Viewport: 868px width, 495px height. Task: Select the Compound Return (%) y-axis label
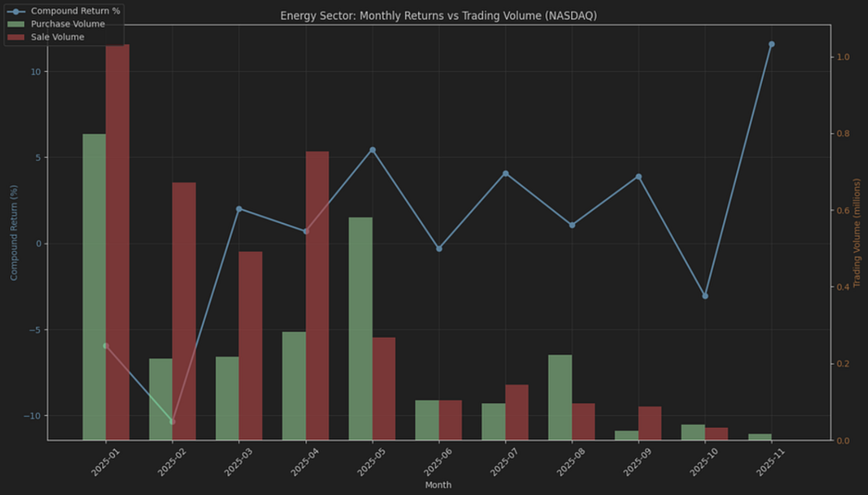14,233
